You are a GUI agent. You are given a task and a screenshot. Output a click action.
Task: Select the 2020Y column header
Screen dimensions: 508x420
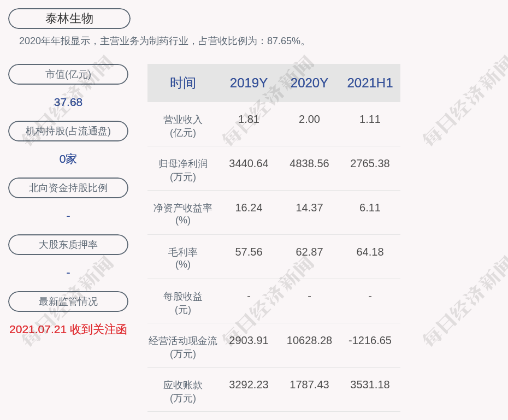click(309, 83)
